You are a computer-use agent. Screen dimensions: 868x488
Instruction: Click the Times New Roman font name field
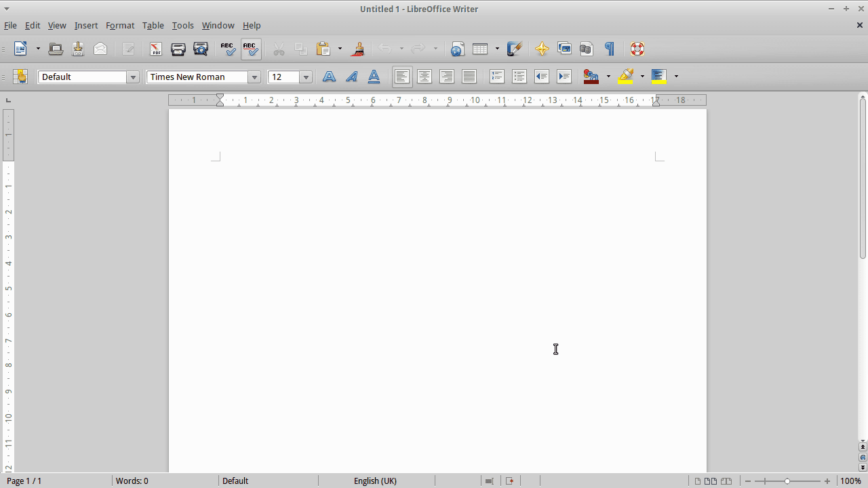(x=197, y=77)
